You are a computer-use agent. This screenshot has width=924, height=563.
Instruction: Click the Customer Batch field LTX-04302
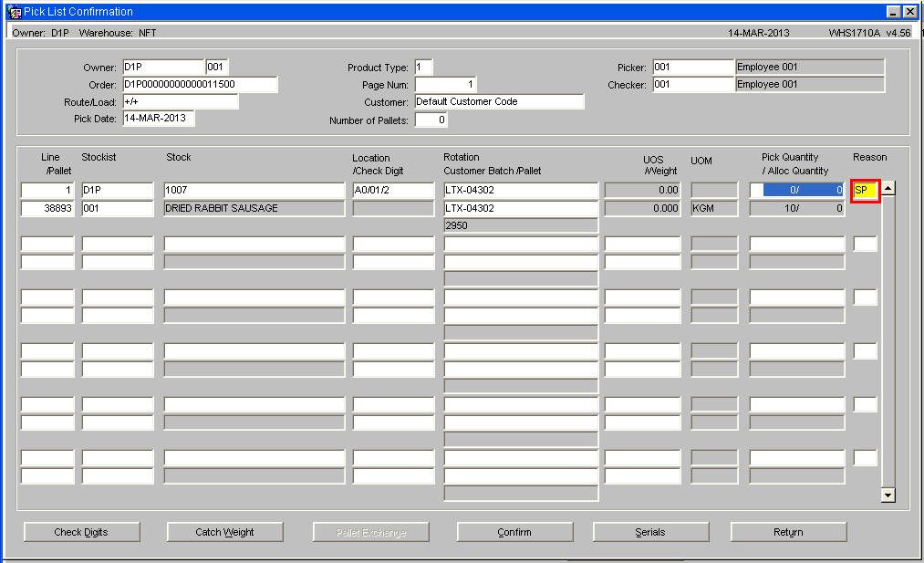[521, 209]
